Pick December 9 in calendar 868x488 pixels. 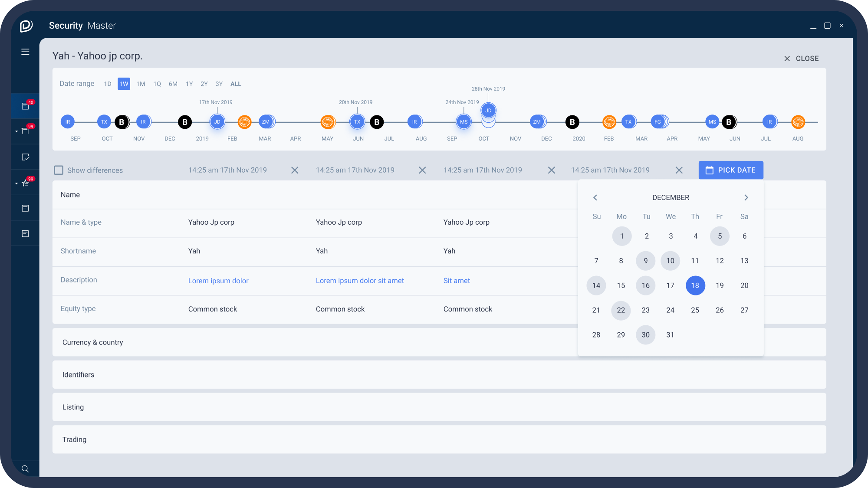[646, 261]
